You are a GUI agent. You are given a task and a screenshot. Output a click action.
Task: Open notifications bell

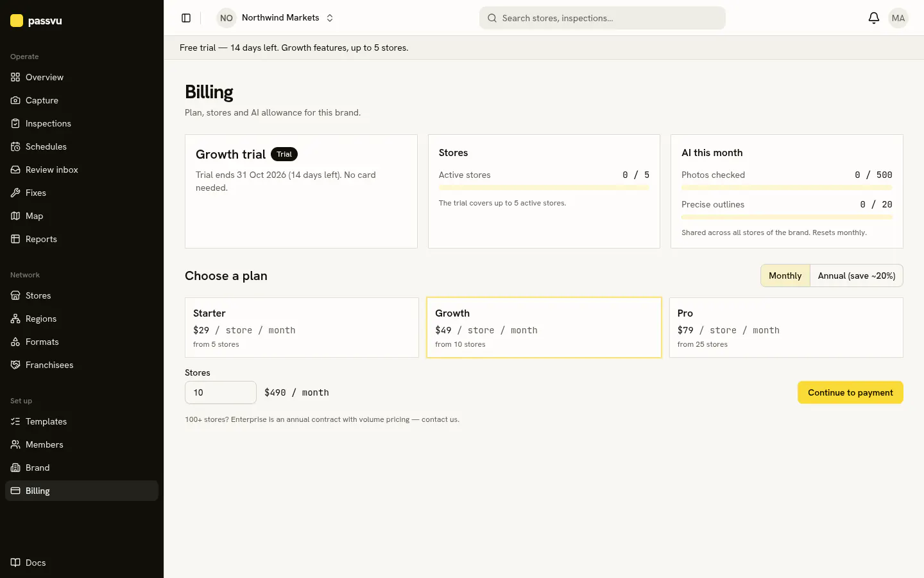click(874, 18)
